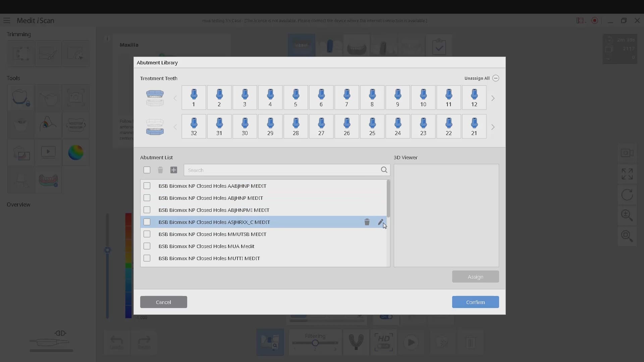Screen dimensions: 644x362
Task: Select tooth 27 abutment icon
Action: [321, 126]
